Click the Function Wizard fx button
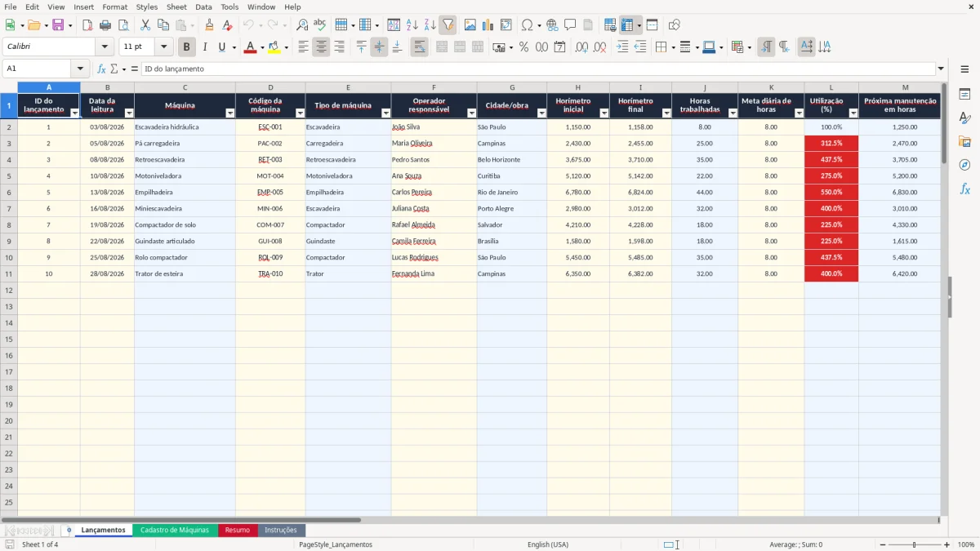The height and width of the screenshot is (551, 980). coord(101,69)
